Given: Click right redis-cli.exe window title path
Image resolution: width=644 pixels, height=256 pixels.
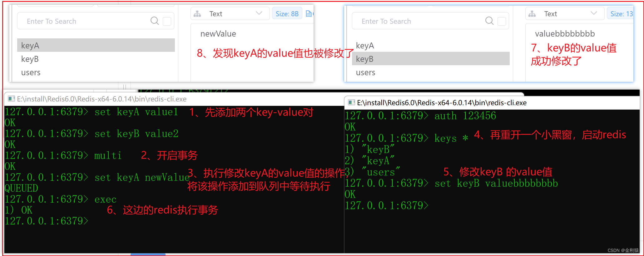Looking at the screenshot, I should click(442, 103).
